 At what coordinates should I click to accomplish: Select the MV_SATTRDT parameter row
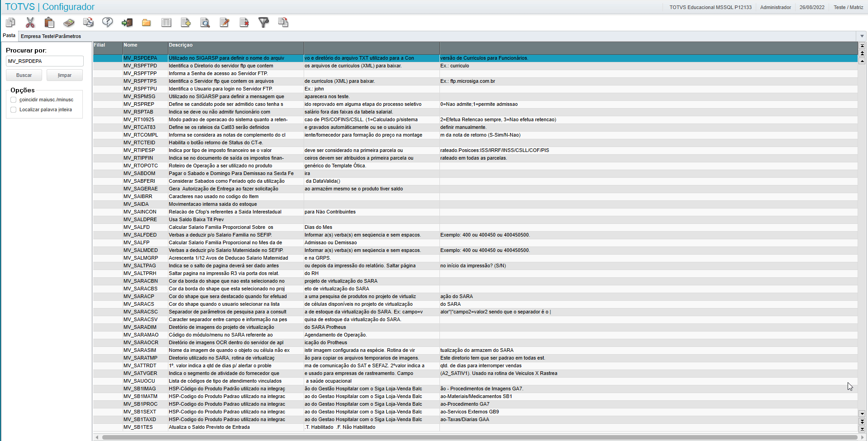(x=475, y=366)
